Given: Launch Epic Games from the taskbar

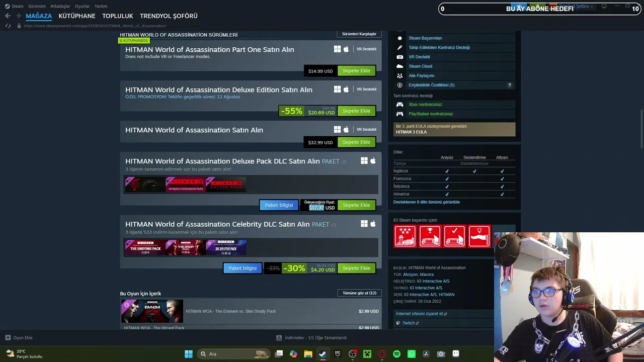Looking at the screenshot, I should click(x=338, y=354).
